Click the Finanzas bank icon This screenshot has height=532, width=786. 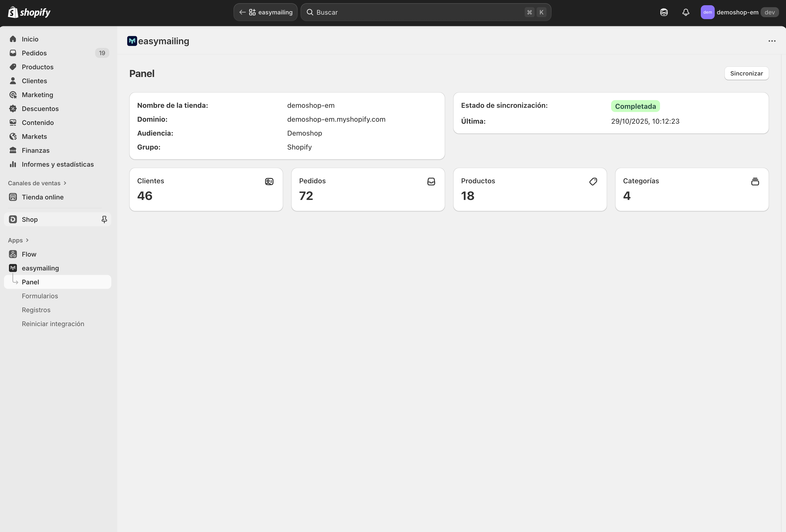[x=13, y=150]
